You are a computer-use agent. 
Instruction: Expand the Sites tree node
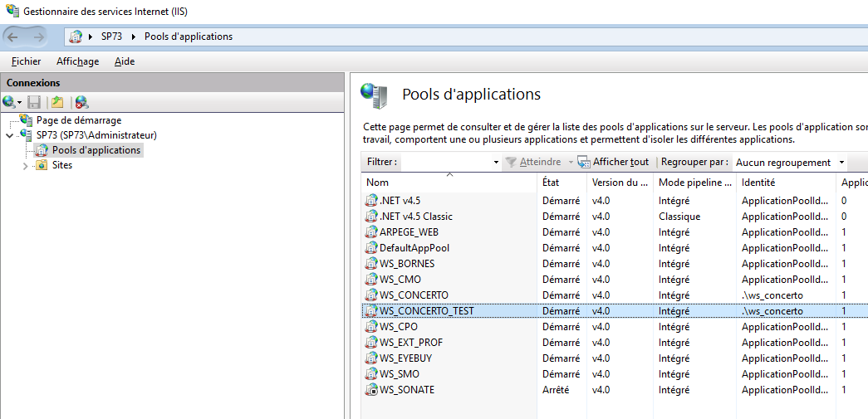pyautogui.click(x=26, y=165)
